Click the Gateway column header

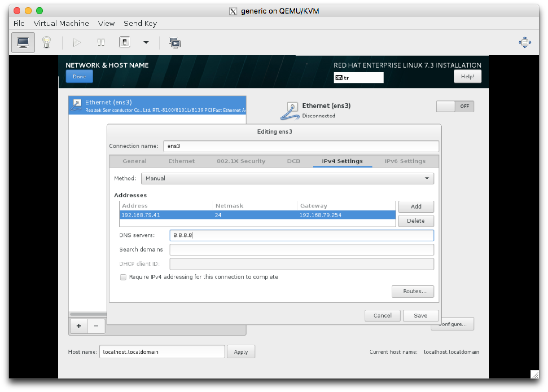point(347,206)
